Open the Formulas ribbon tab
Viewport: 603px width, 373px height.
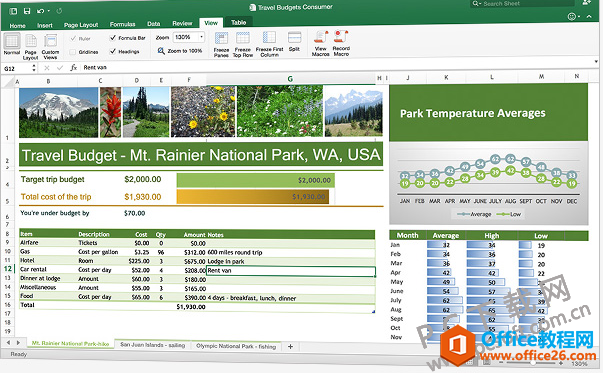(122, 24)
